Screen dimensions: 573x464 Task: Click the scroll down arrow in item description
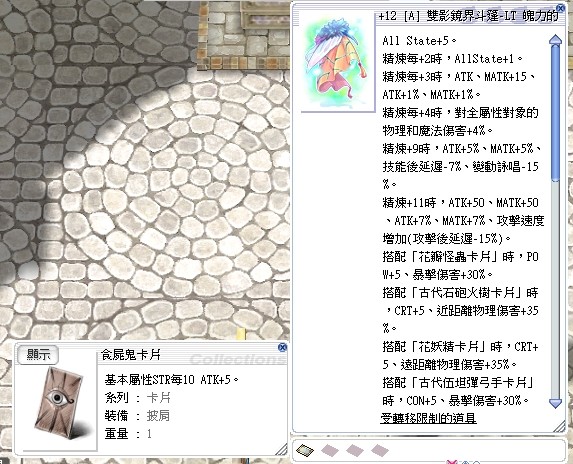point(555,403)
